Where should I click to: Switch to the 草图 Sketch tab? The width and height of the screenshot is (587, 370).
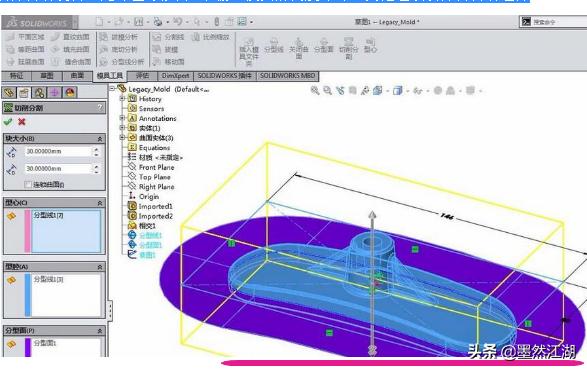click(47, 76)
